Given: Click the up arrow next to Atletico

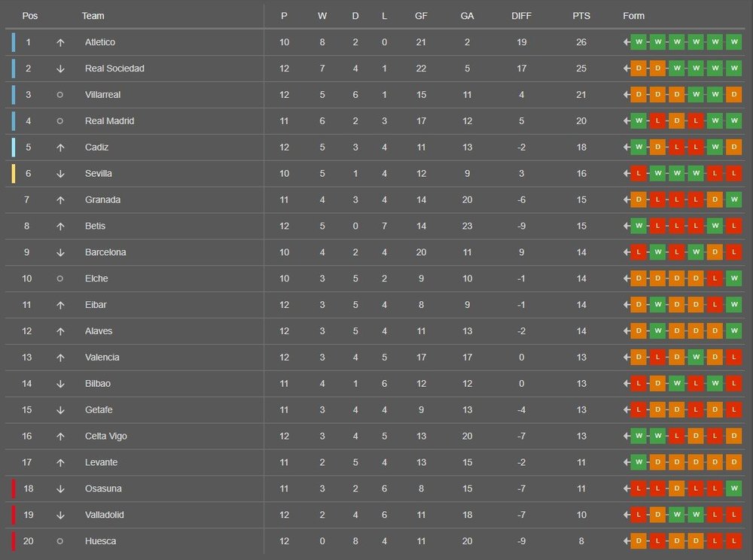Looking at the screenshot, I should pos(60,42).
